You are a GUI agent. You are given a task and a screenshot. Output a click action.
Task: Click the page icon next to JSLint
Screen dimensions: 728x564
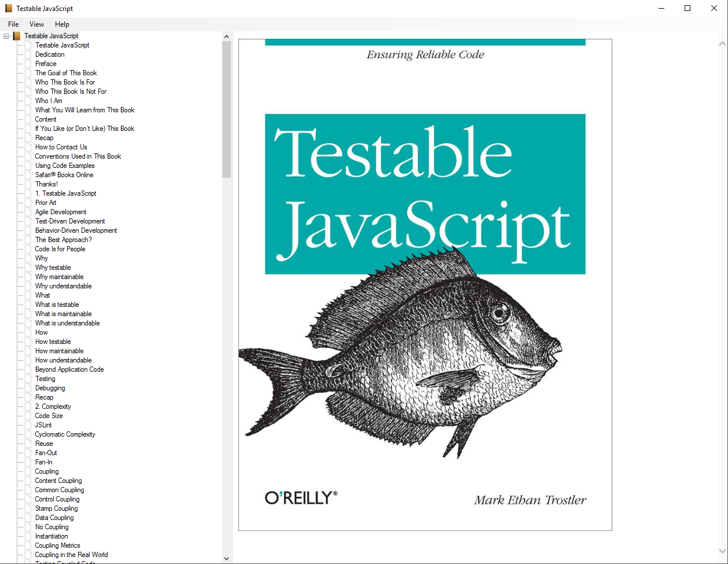28,425
